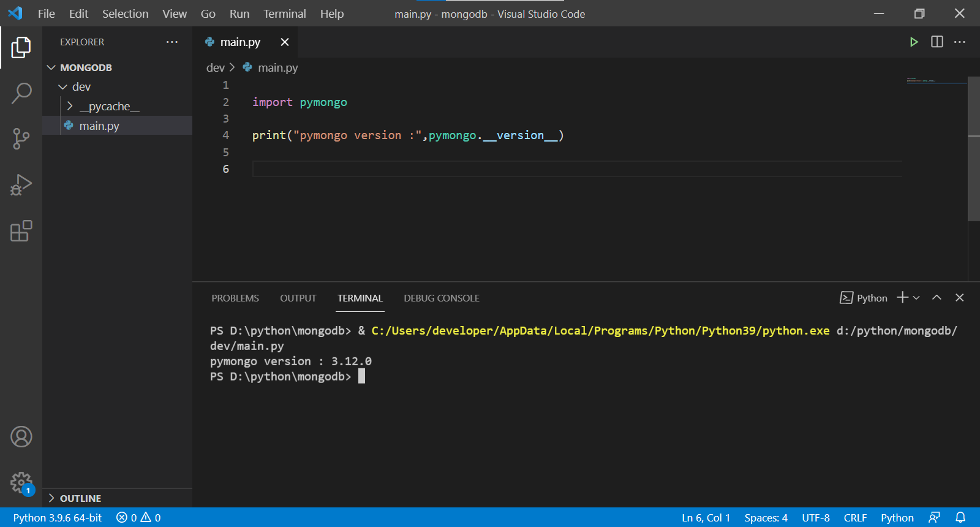Click the import pymongo code line
Image resolution: width=980 pixels, height=527 pixels.
click(x=300, y=102)
